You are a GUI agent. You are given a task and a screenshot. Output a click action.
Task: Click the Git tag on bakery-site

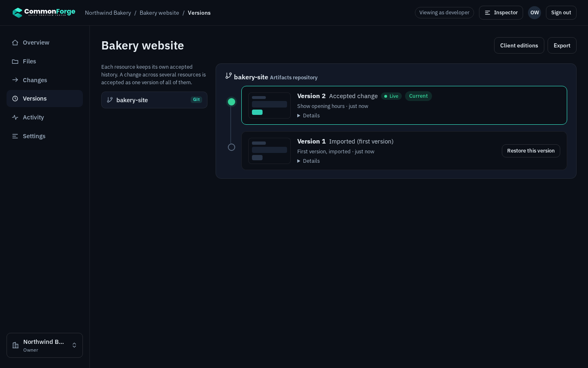pos(196,99)
